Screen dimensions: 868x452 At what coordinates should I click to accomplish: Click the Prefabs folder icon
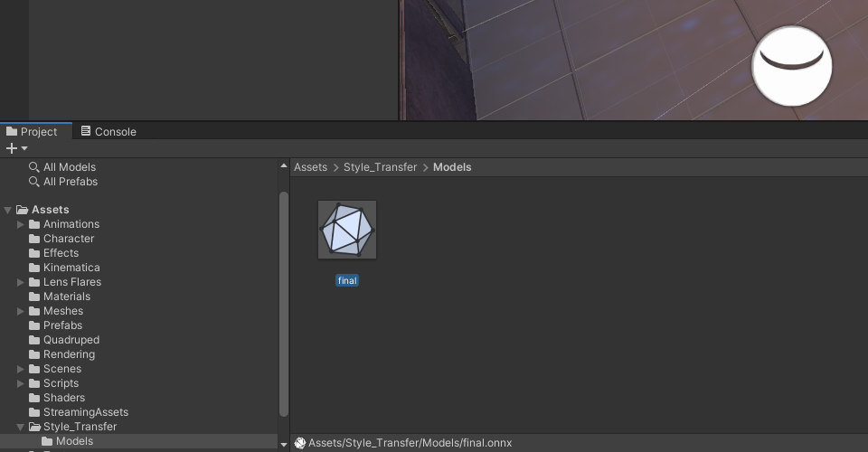tap(34, 325)
